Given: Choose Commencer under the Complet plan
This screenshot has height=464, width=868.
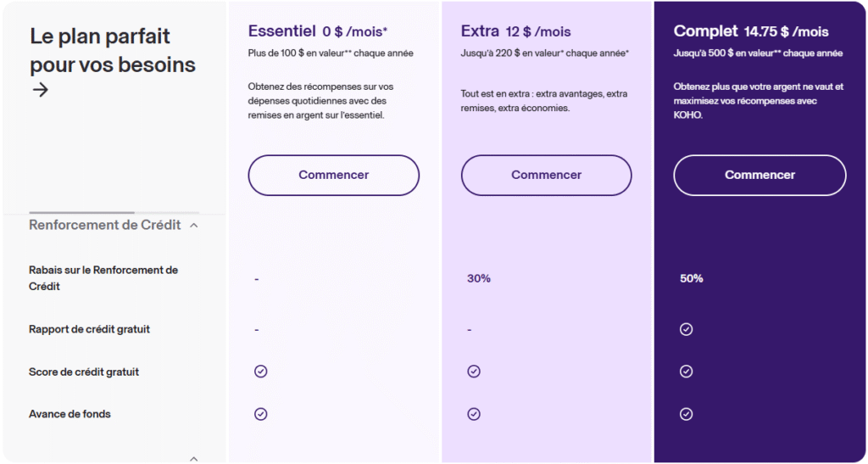Looking at the screenshot, I should tap(759, 176).
